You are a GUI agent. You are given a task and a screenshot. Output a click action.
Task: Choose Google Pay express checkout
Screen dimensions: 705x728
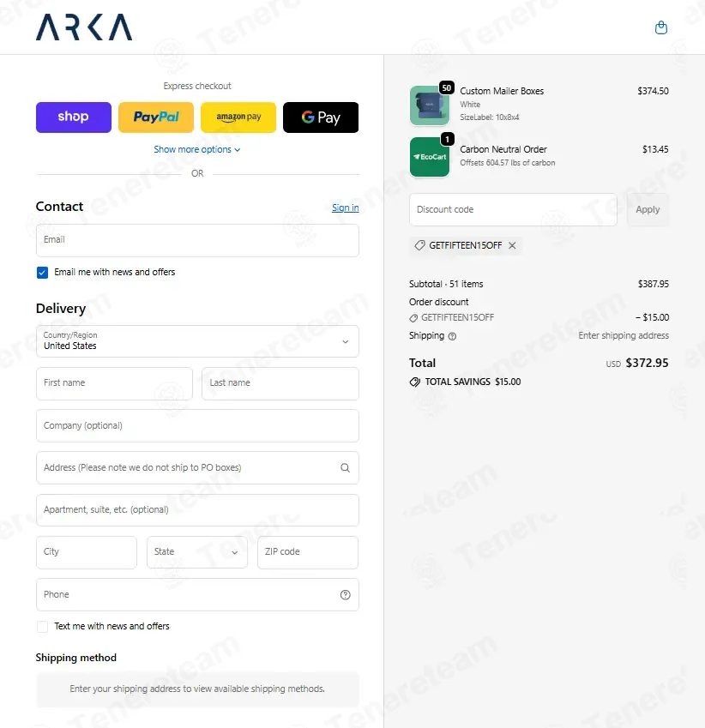click(x=321, y=117)
